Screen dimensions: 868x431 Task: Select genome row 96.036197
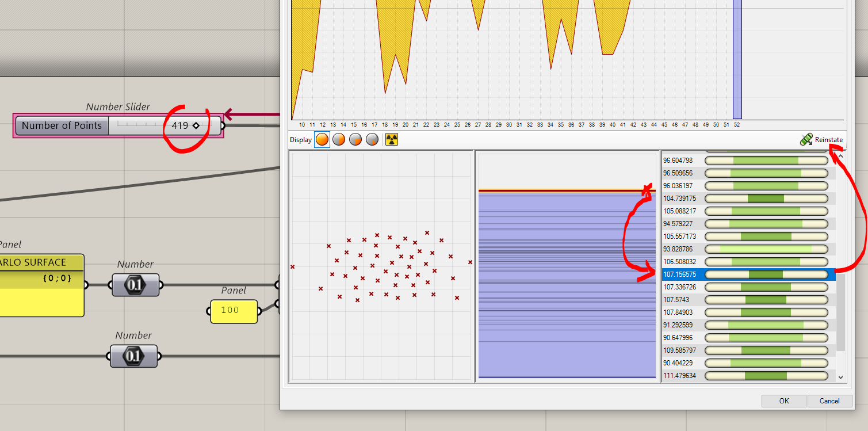(748, 186)
